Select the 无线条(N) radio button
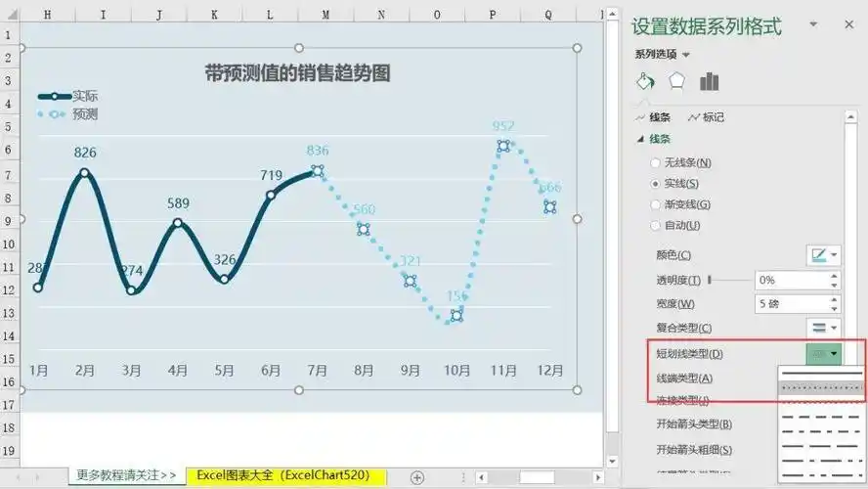Screen dimensions: 868x489 (656, 162)
